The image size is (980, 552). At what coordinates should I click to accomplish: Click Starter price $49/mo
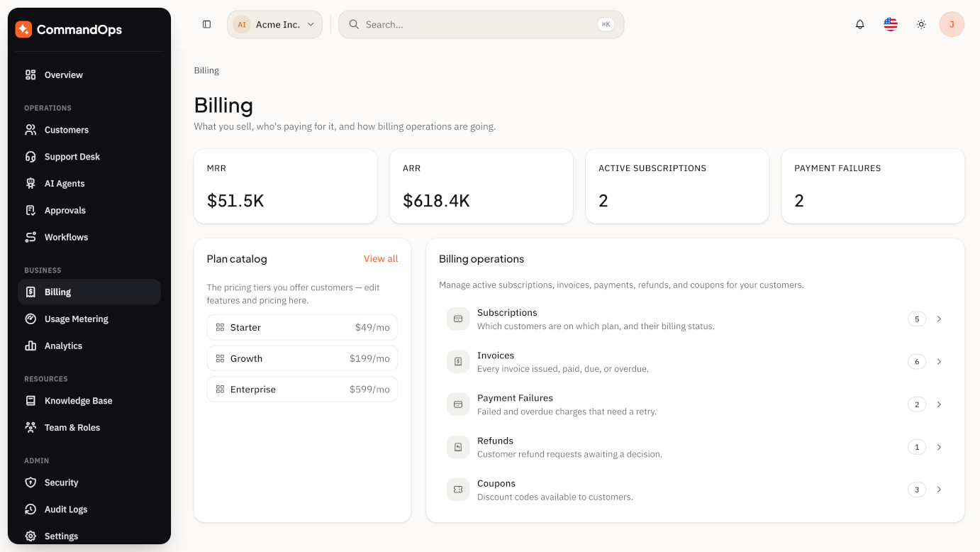pos(372,328)
